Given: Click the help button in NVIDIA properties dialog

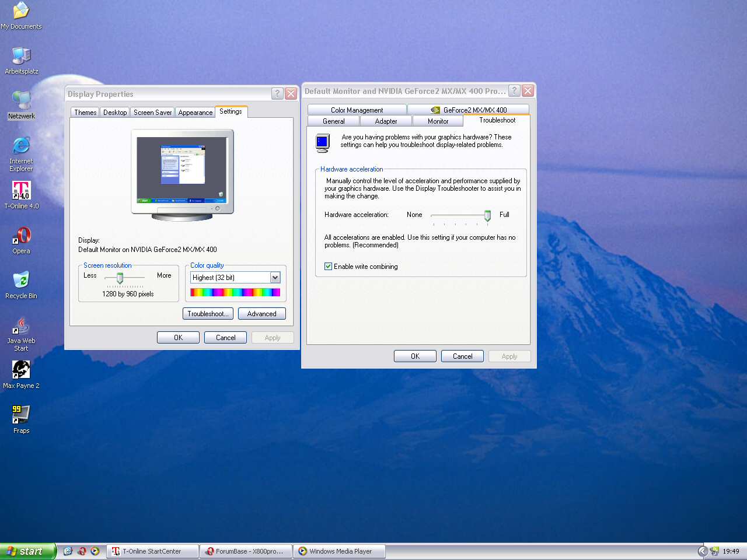Looking at the screenshot, I should pyautogui.click(x=514, y=90).
